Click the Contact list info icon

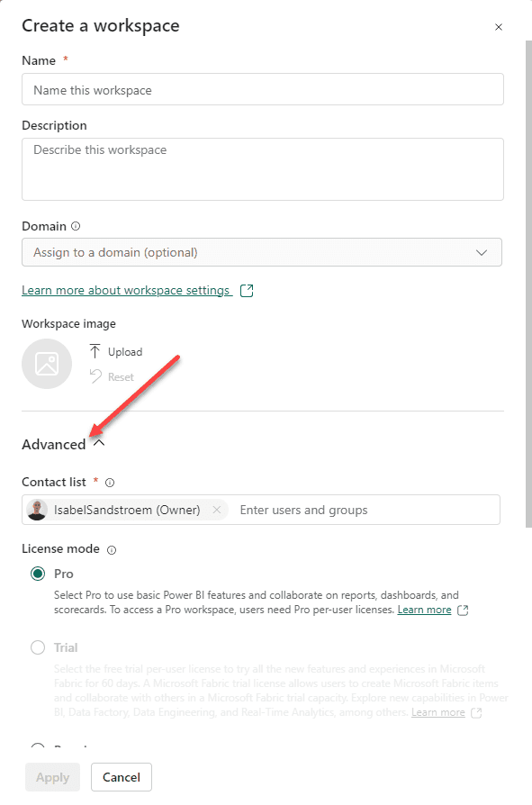pyautogui.click(x=110, y=483)
